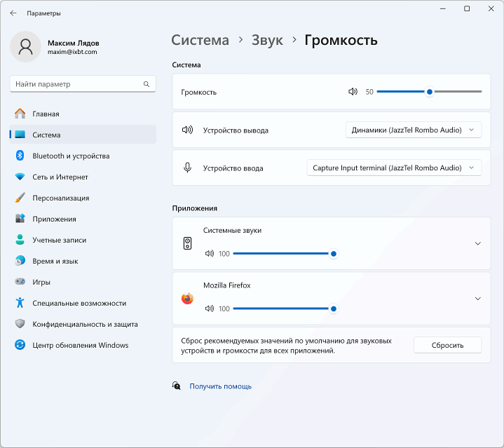Click the Найти параметр search field
The width and height of the screenshot is (504, 448).
pos(83,84)
